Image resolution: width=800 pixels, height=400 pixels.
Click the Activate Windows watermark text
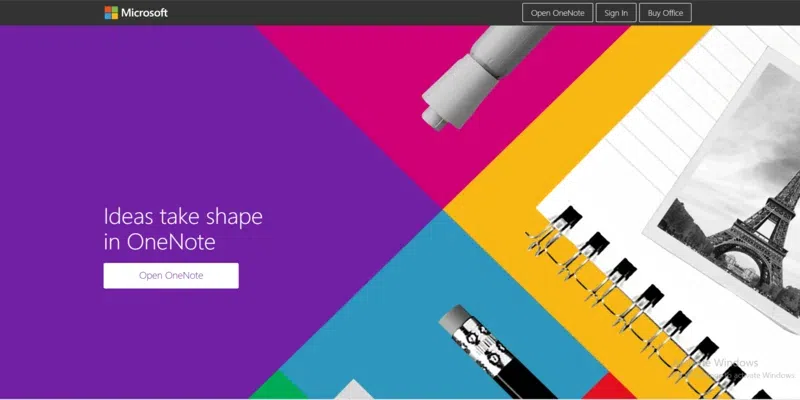point(737,368)
